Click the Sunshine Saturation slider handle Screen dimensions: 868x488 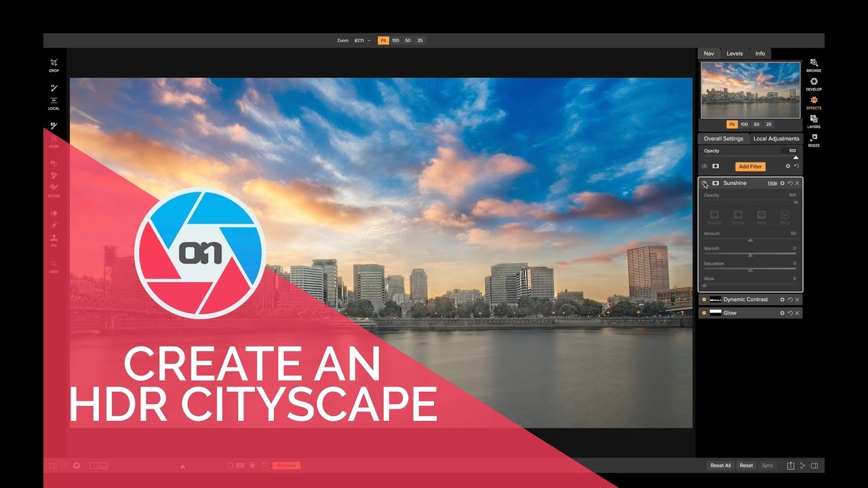pos(750,270)
